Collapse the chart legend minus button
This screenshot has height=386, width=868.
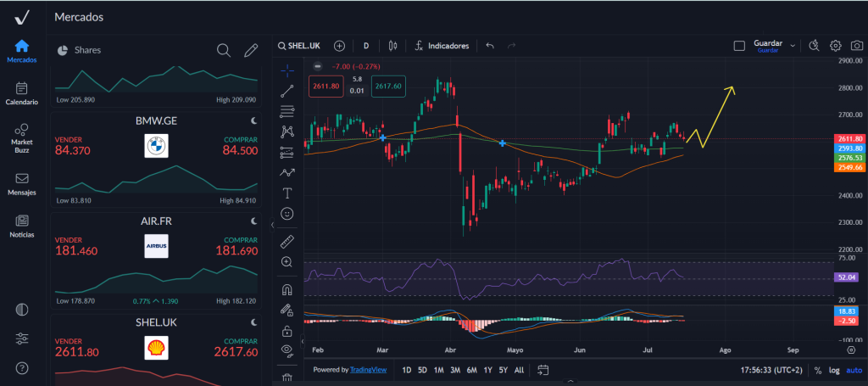coord(318,66)
